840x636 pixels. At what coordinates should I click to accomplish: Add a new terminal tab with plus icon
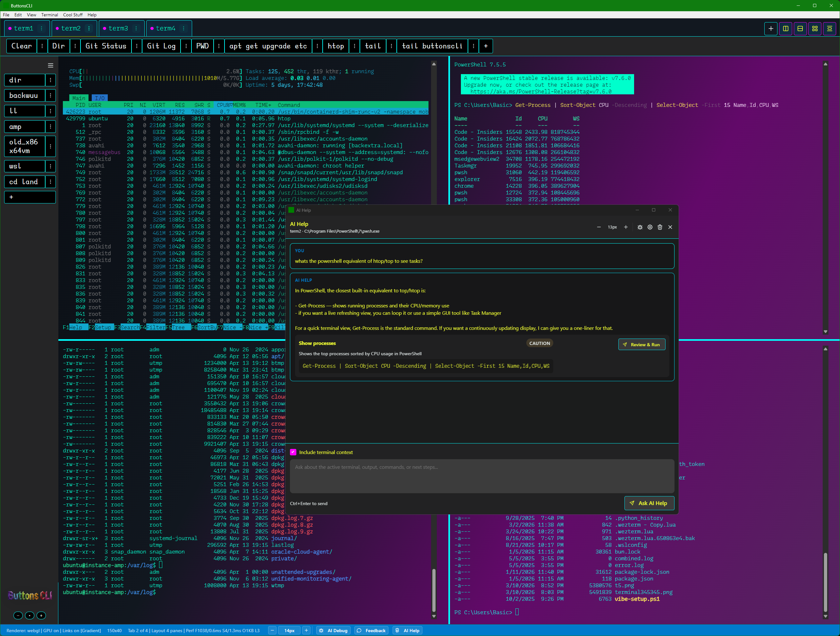point(770,29)
